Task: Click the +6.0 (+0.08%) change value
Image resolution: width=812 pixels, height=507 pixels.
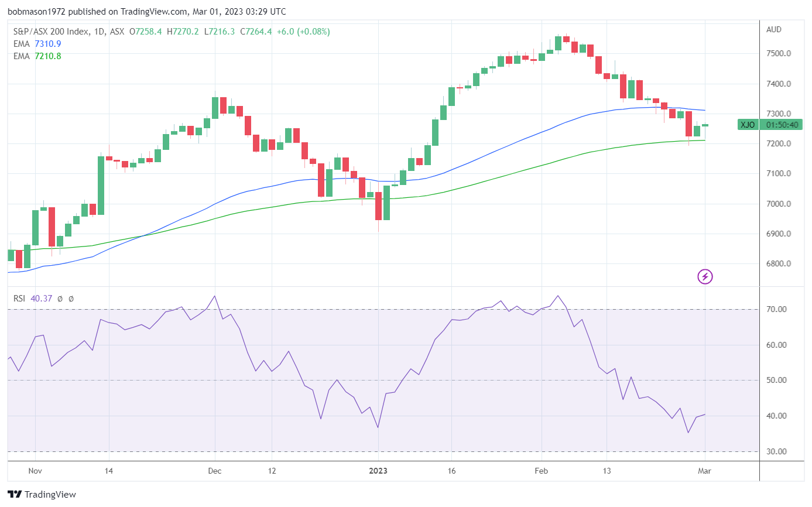Action: tap(303, 32)
